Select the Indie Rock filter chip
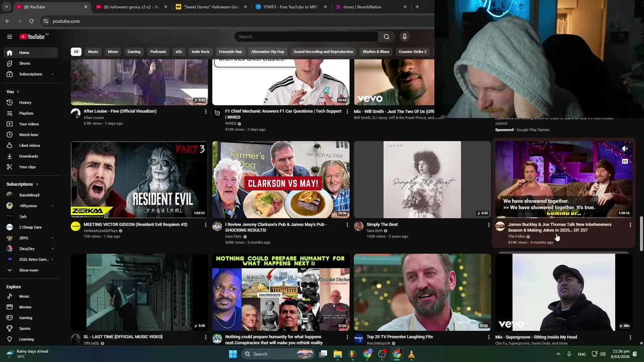This screenshot has height=362, width=644. (200, 52)
